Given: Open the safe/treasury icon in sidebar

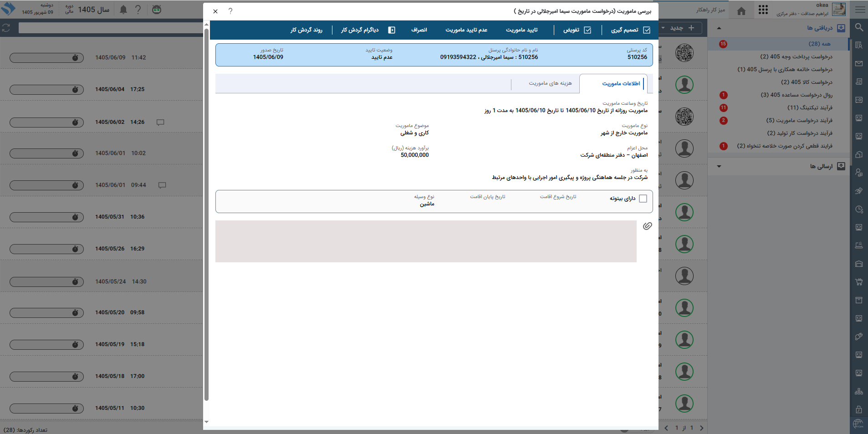Looking at the screenshot, I should click(859, 100).
